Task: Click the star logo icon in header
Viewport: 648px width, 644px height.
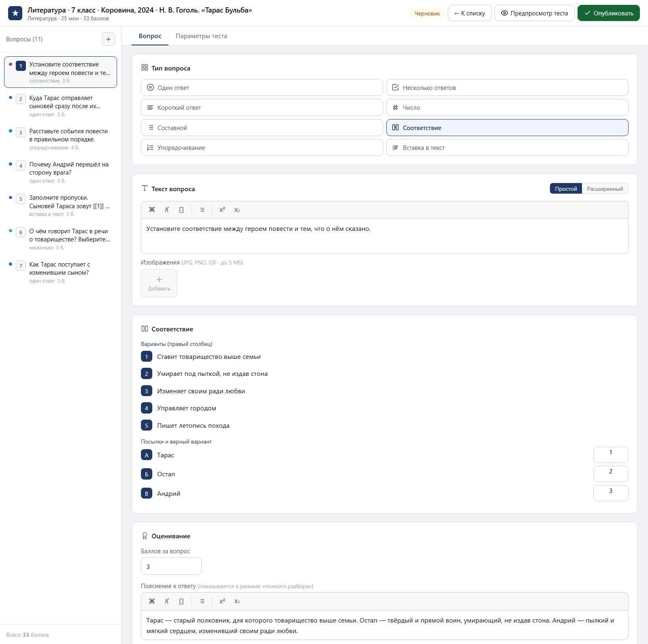Action: tap(15, 13)
